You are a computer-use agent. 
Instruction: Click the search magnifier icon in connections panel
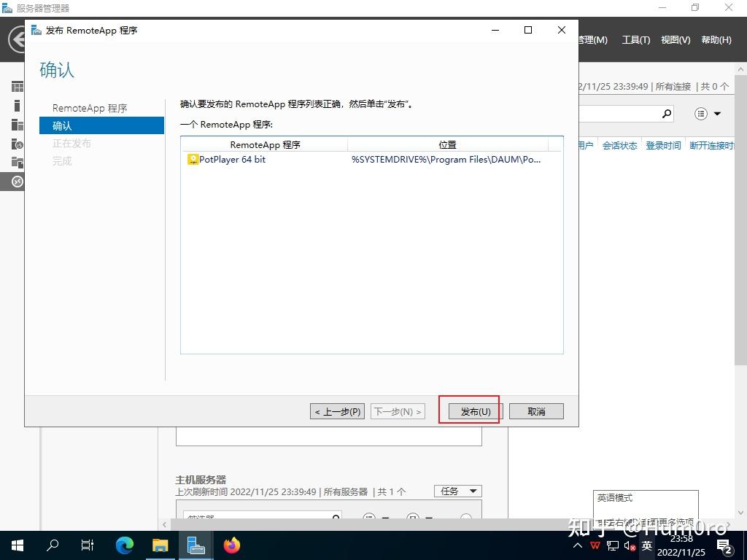pyautogui.click(x=665, y=114)
